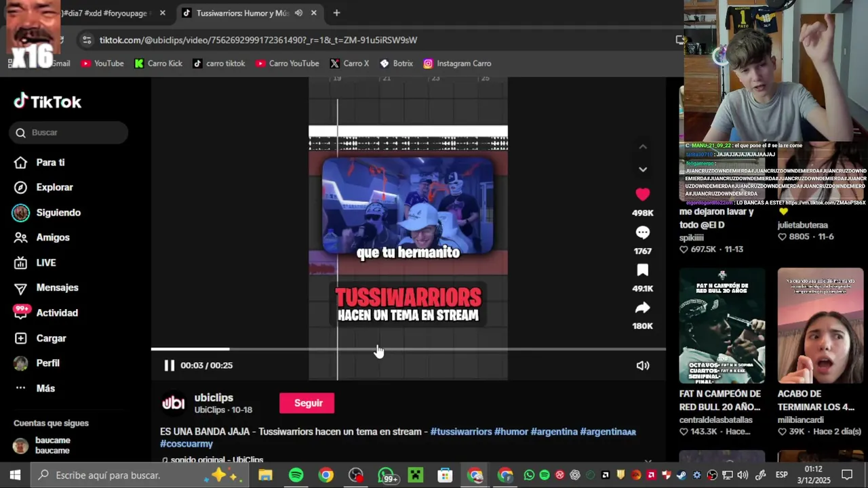Like the video with the heart icon
This screenshot has height=488, width=868.
[642, 195]
